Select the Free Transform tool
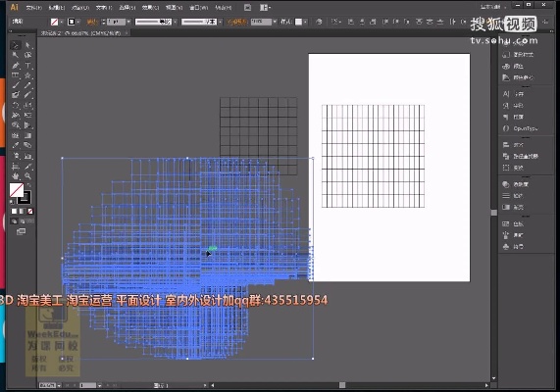The height and width of the screenshot is (392, 560). (27, 115)
